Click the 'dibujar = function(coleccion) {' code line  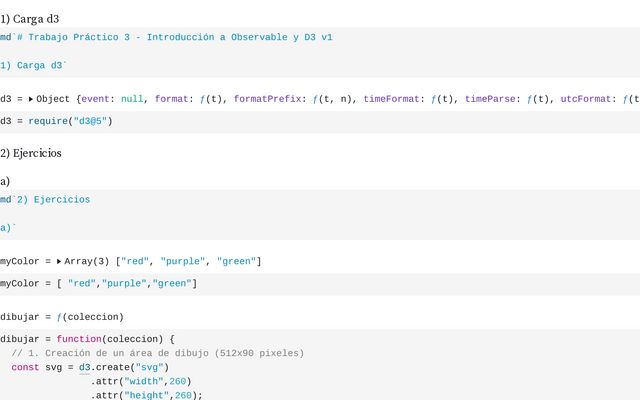tap(87, 339)
